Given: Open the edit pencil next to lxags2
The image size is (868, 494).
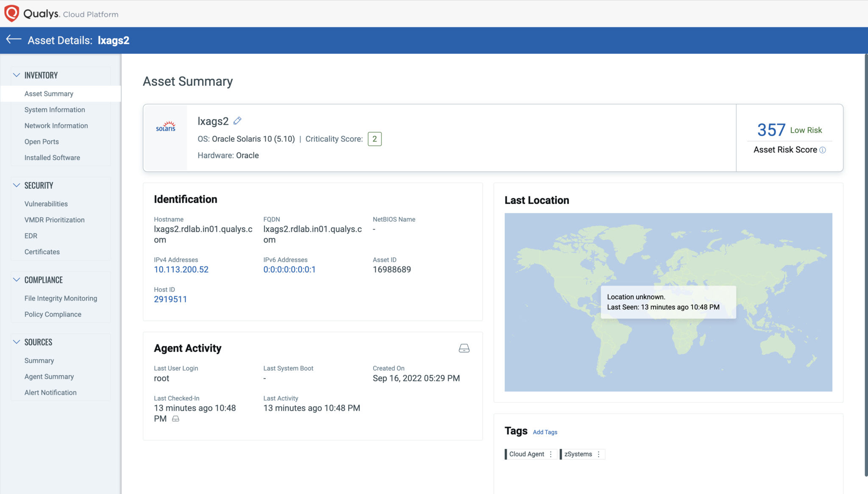Looking at the screenshot, I should pos(237,120).
